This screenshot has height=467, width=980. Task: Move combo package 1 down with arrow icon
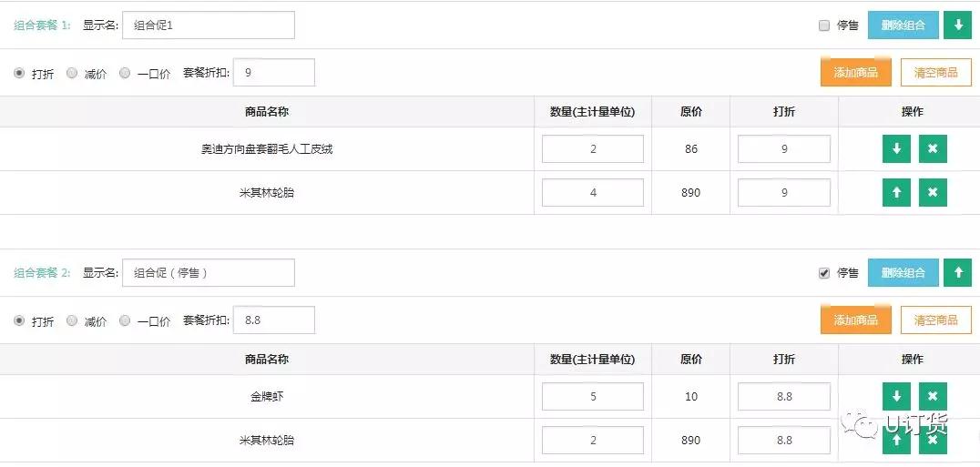tap(957, 25)
